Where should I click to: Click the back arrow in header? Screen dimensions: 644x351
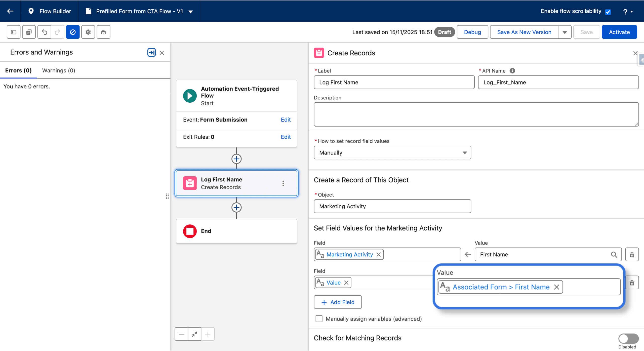pyautogui.click(x=10, y=11)
